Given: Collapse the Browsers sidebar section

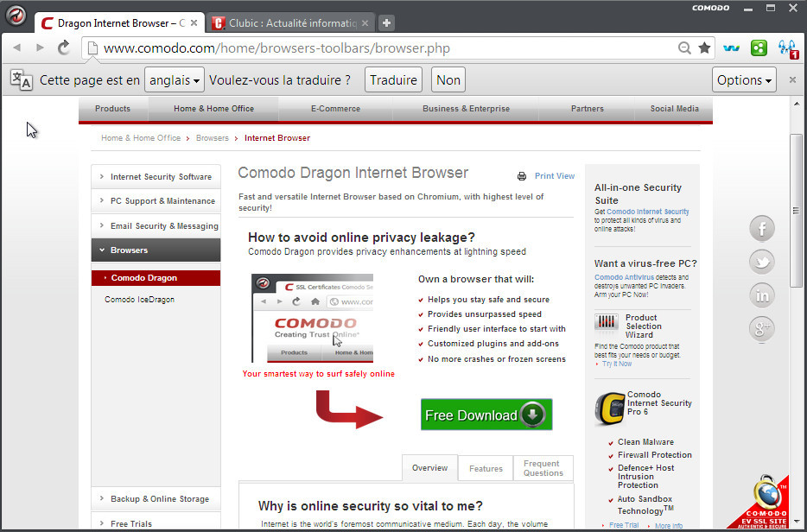Looking at the screenshot, I should [156, 250].
